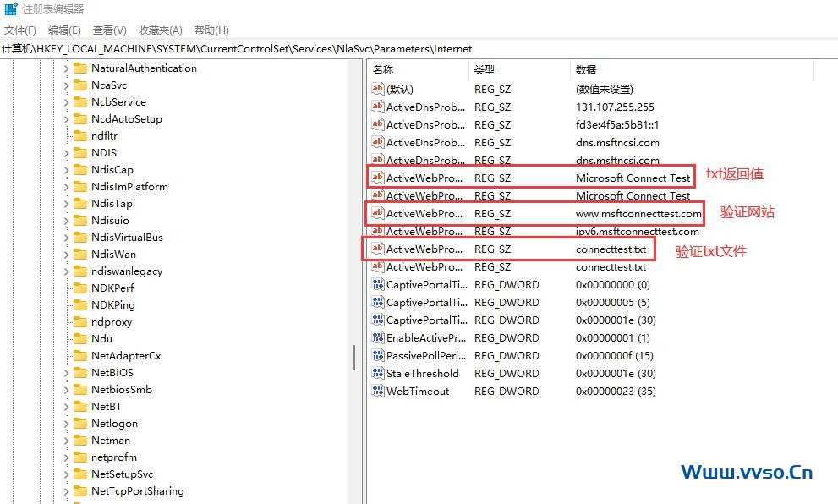This screenshot has width=838, height=504.
Task: Expand the NetBIOS key
Action: pos(66,373)
